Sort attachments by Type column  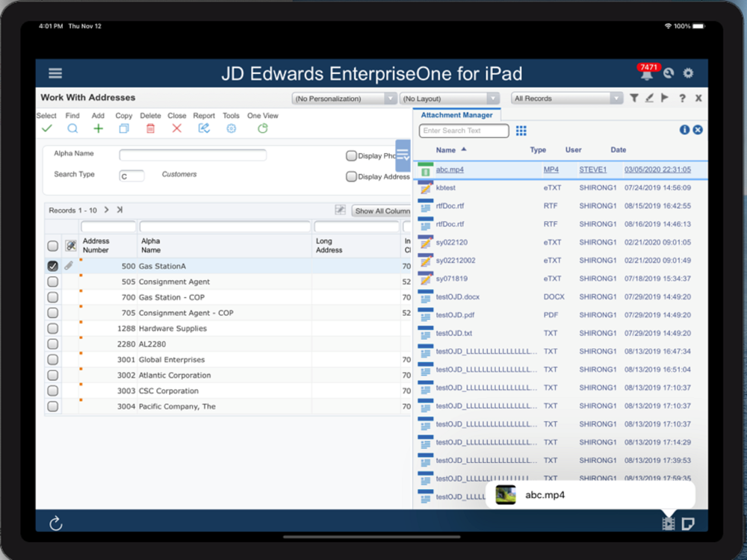(x=538, y=149)
